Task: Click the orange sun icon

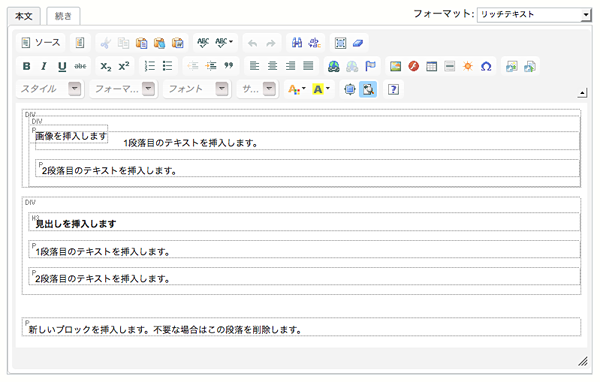Action: click(x=467, y=66)
